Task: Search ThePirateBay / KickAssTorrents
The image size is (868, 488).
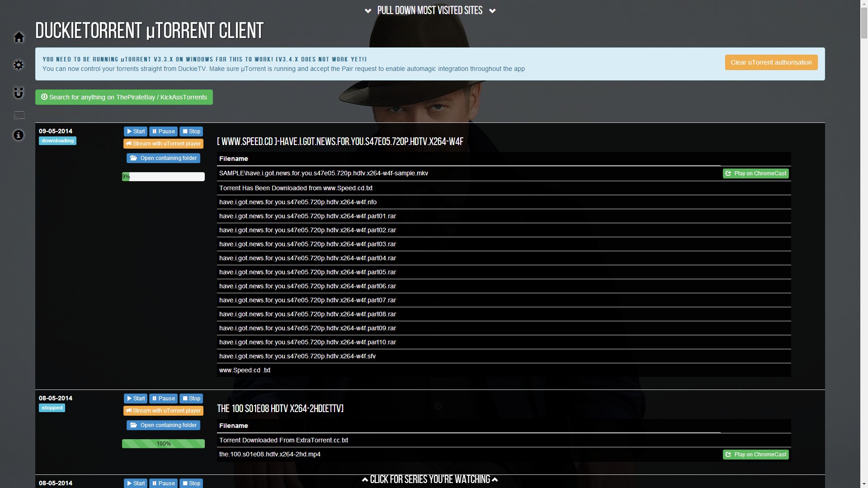Action: (124, 97)
